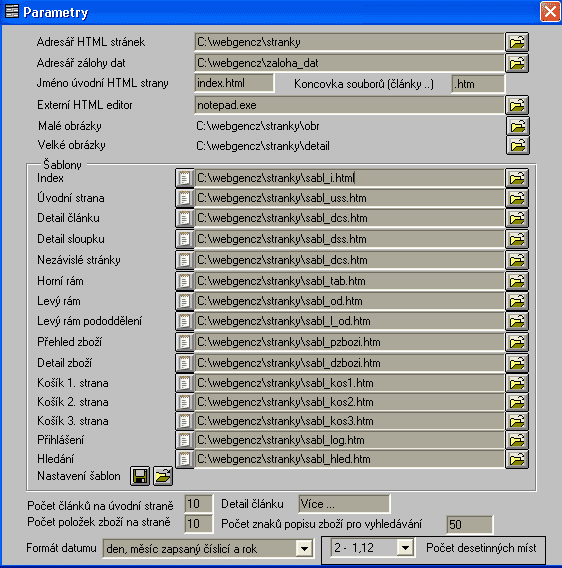Expand the Formát datumu dropdown
The width and height of the screenshot is (562, 568).
point(304,549)
